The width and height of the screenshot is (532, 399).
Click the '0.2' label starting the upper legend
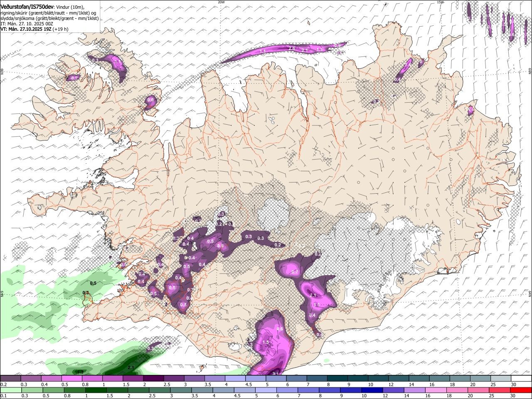pyautogui.click(x=3, y=384)
